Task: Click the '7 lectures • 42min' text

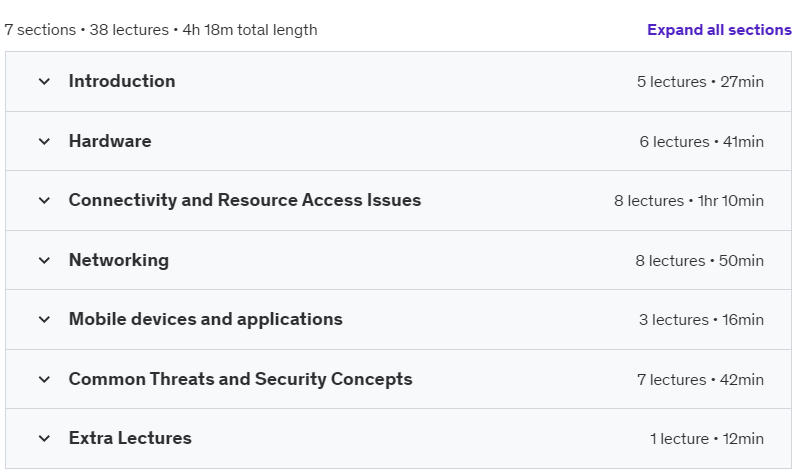Action: [x=700, y=379]
